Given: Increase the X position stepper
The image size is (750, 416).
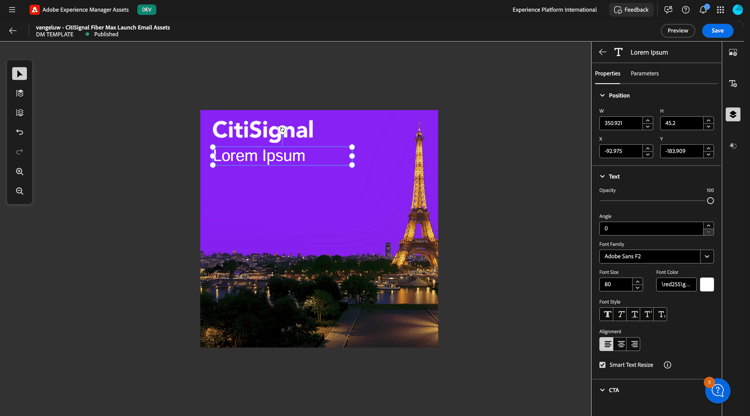Looking at the screenshot, I should [x=648, y=148].
